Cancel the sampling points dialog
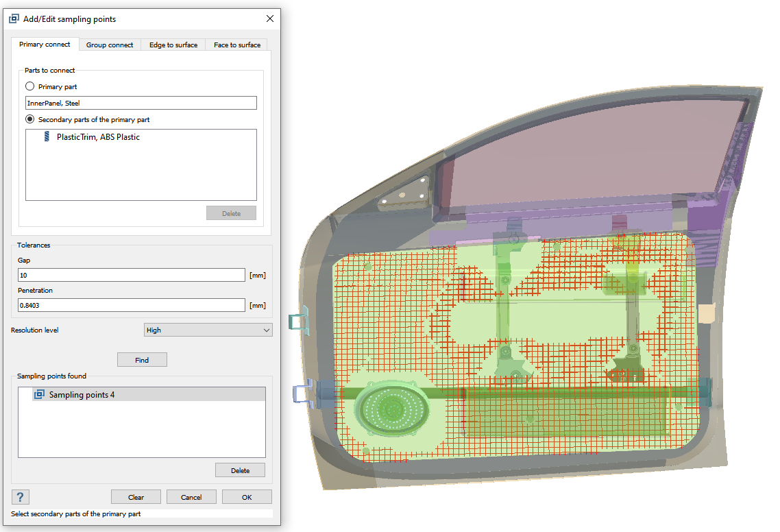 click(x=191, y=497)
